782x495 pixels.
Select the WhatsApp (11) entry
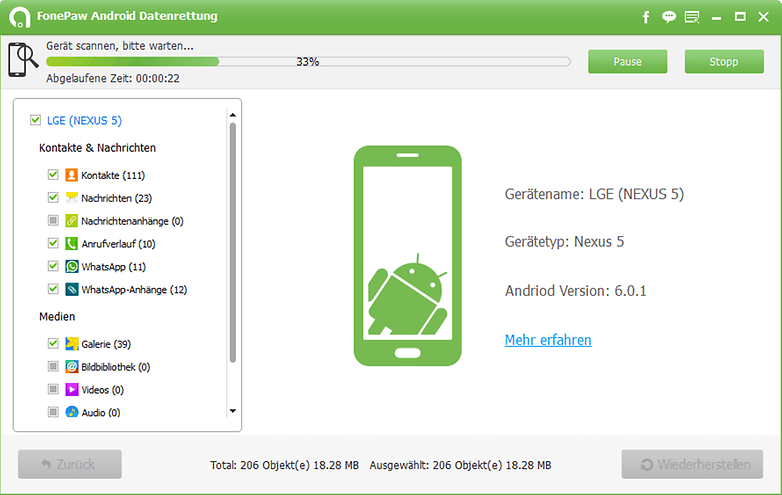pos(114,267)
